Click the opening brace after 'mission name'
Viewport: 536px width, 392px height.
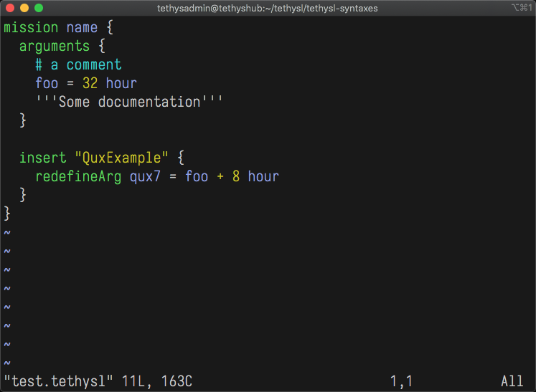tap(110, 28)
